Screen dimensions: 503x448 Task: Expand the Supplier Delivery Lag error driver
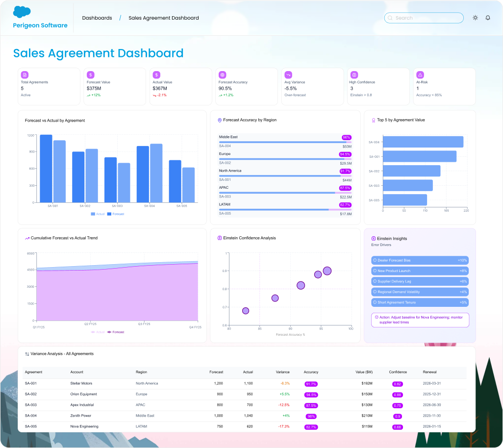pyautogui.click(x=420, y=281)
